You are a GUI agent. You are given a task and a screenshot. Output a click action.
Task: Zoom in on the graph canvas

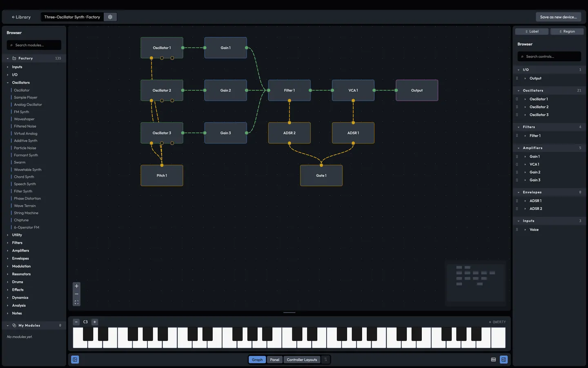tap(76, 286)
